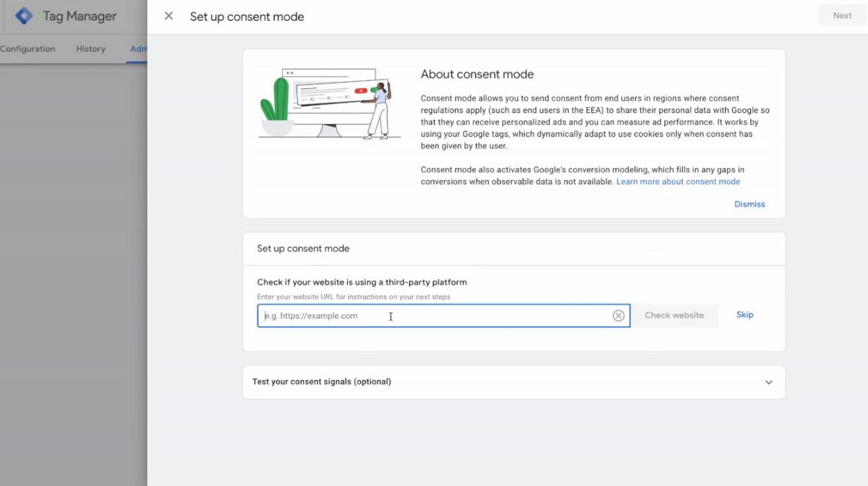This screenshot has height=486, width=868.
Task: Click the Check website button
Action: click(x=674, y=315)
